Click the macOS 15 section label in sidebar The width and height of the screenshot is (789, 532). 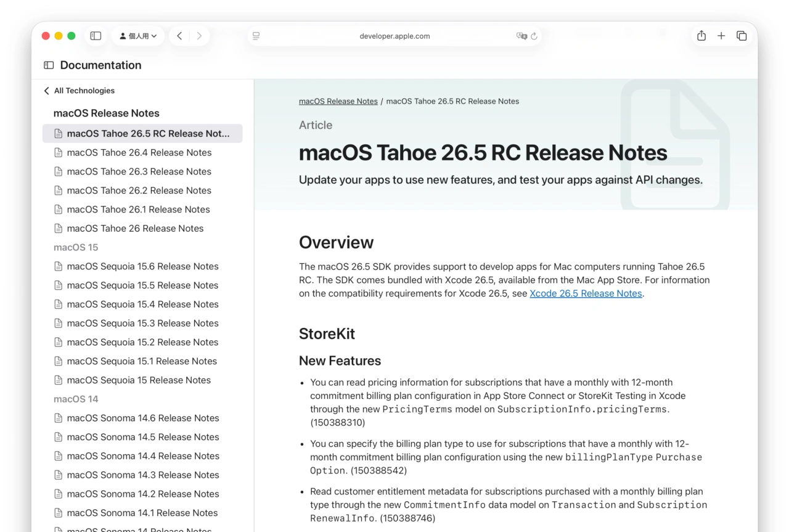tap(76, 247)
